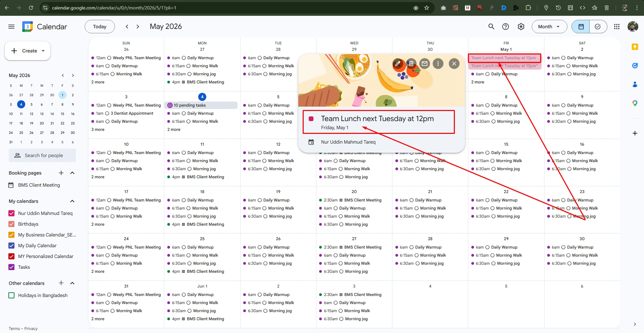Email event details via envelope icon

(x=425, y=63)
